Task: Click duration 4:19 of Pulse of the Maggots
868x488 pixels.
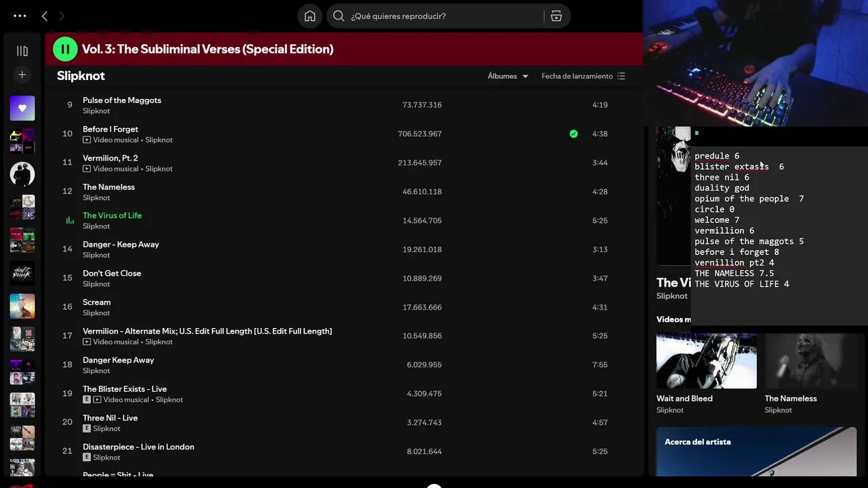Action: coord(599,105)
